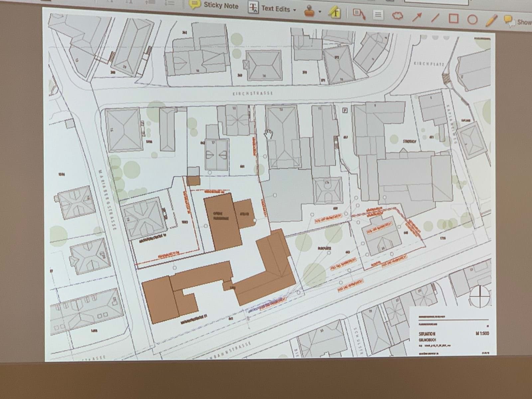
Task: Click the brown Atelier building
Action: (x=244, y=213)
